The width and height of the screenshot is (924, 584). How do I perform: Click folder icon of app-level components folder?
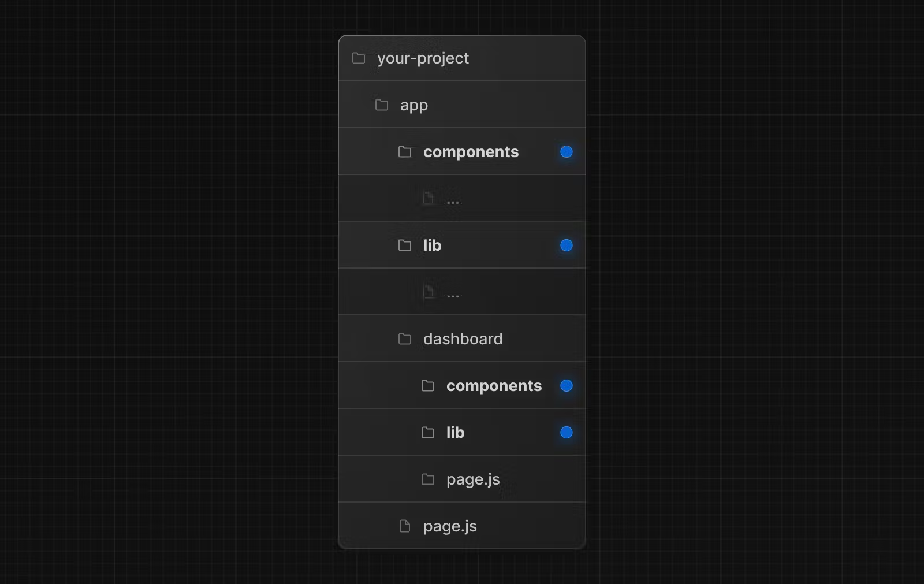click(x=405, y=152)
